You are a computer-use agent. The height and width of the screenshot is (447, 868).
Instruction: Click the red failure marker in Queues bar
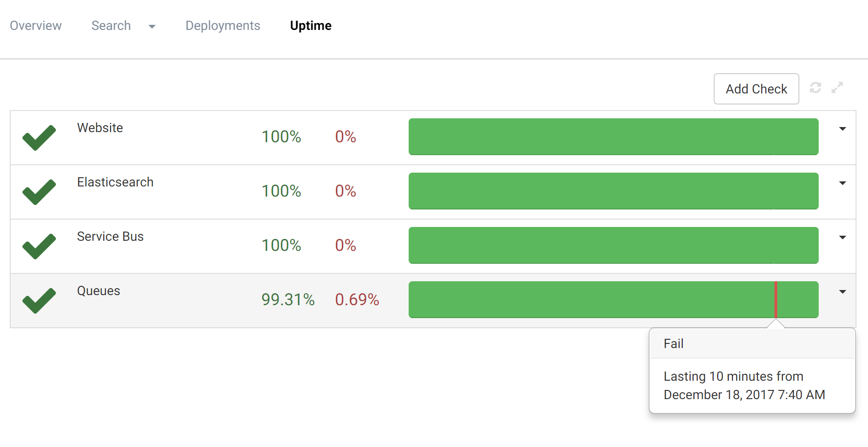[x=775, y=299]
